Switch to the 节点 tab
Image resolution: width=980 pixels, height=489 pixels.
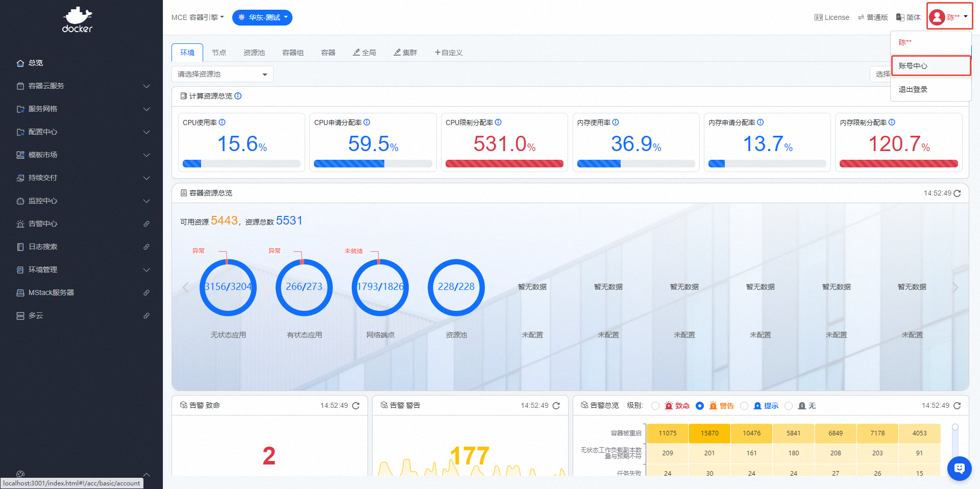(x=219, y=53)
